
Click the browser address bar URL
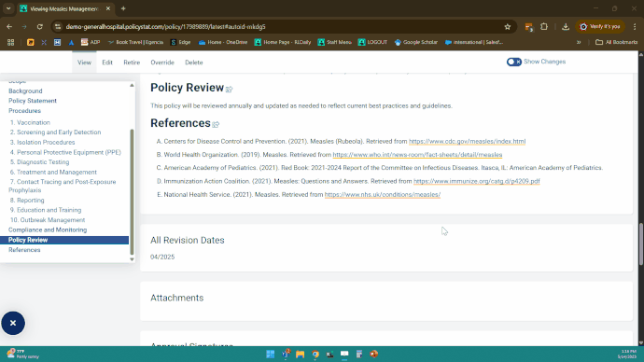[165, 27]
